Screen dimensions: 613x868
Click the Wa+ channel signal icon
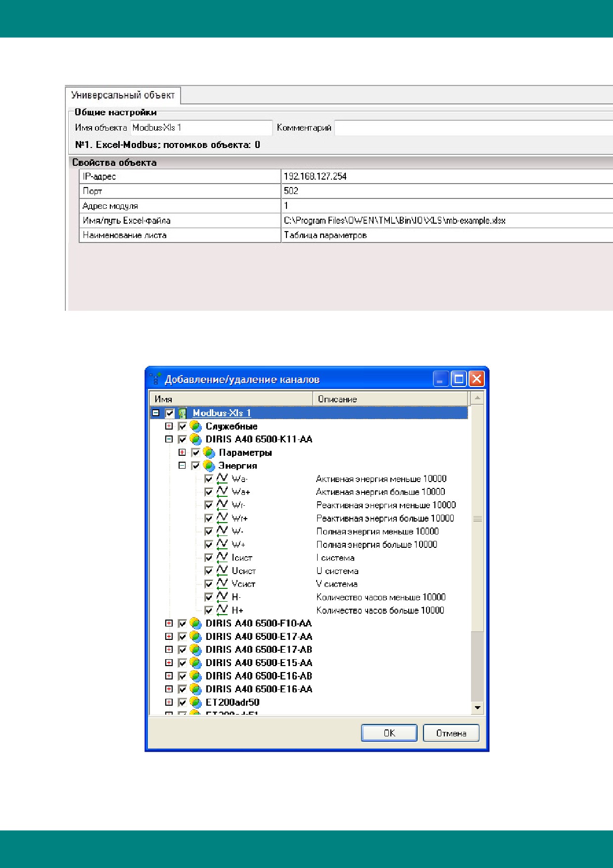[x=222, y=492]
